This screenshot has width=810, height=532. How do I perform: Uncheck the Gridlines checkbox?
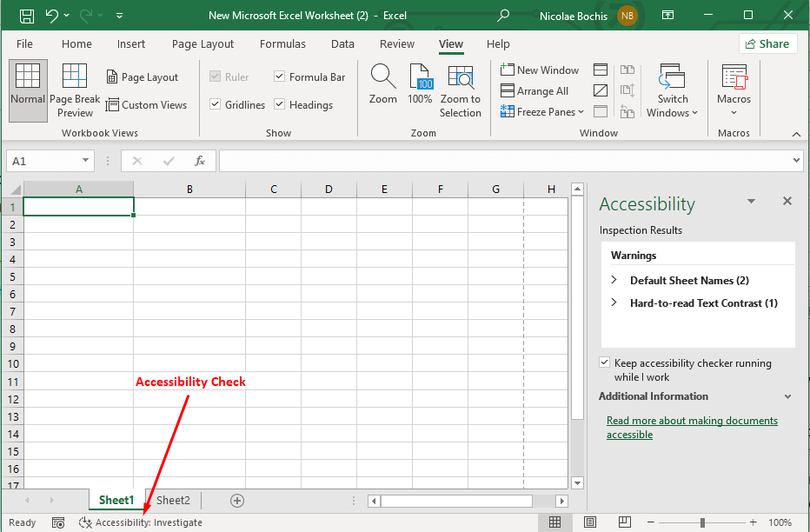tap(216, 105)
